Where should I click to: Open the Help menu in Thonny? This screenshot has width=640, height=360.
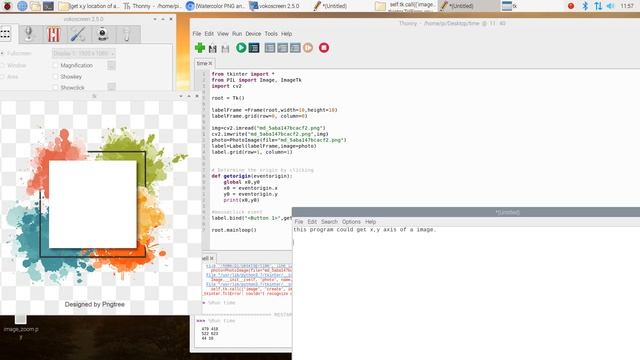[287, 34]
